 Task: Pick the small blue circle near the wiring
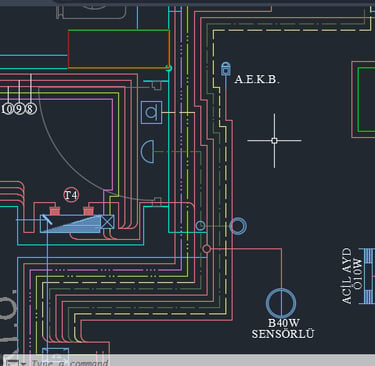(x=200, y=226)
